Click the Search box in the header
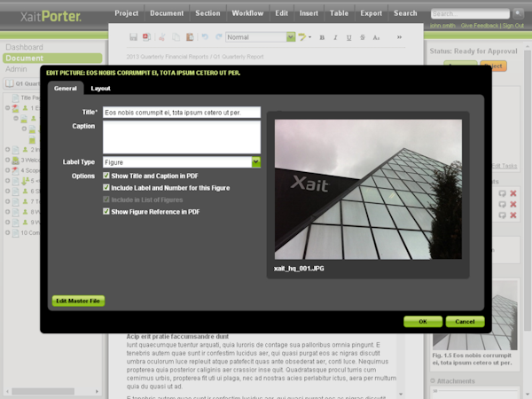The width and height of the screenshot is (532, 399). coord(470,14)
